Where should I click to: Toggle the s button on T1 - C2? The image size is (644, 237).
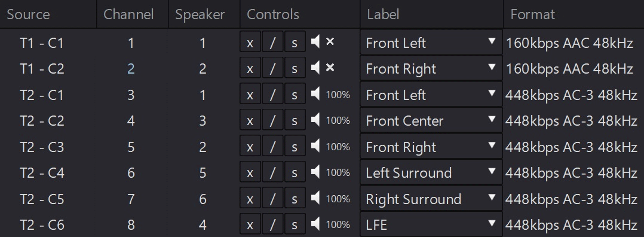pyautogui.click(x=295, y=68)
